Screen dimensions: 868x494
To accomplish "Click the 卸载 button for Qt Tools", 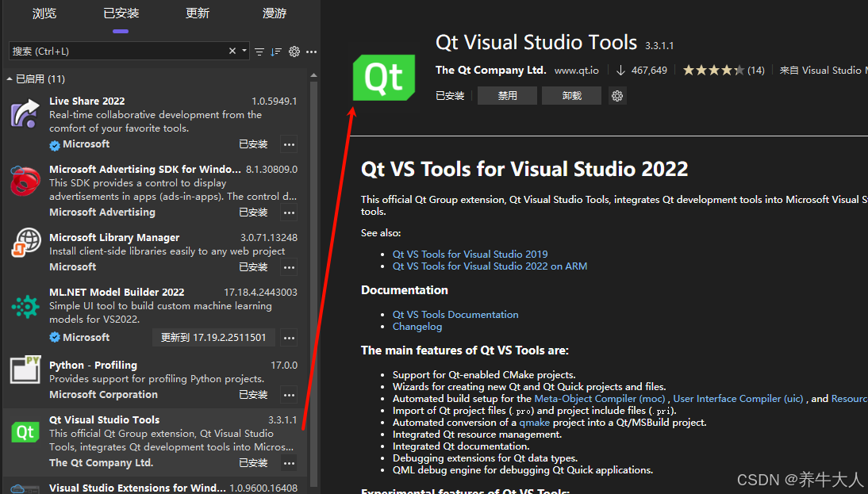I will click(x=571, y=96).
